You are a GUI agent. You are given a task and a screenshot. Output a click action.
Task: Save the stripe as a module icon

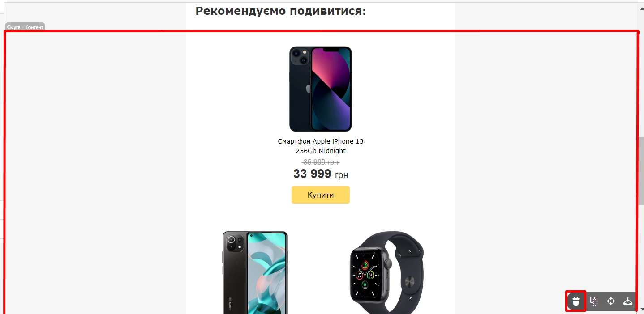[628, 301]
